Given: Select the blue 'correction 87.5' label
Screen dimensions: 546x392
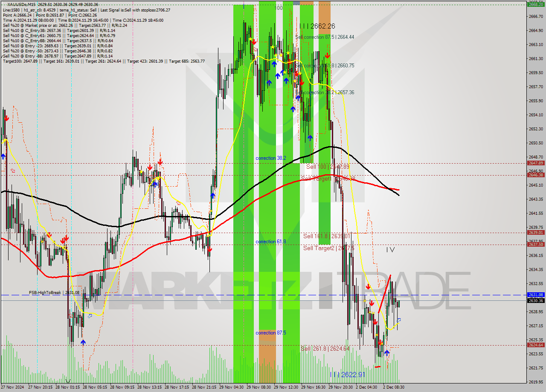Looking at the screenshot, I should tap(271, 333).
